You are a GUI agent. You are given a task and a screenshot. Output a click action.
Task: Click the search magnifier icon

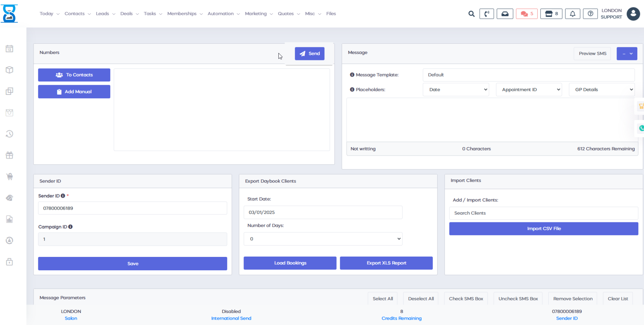pyautogui.click(x=471, y=14)
